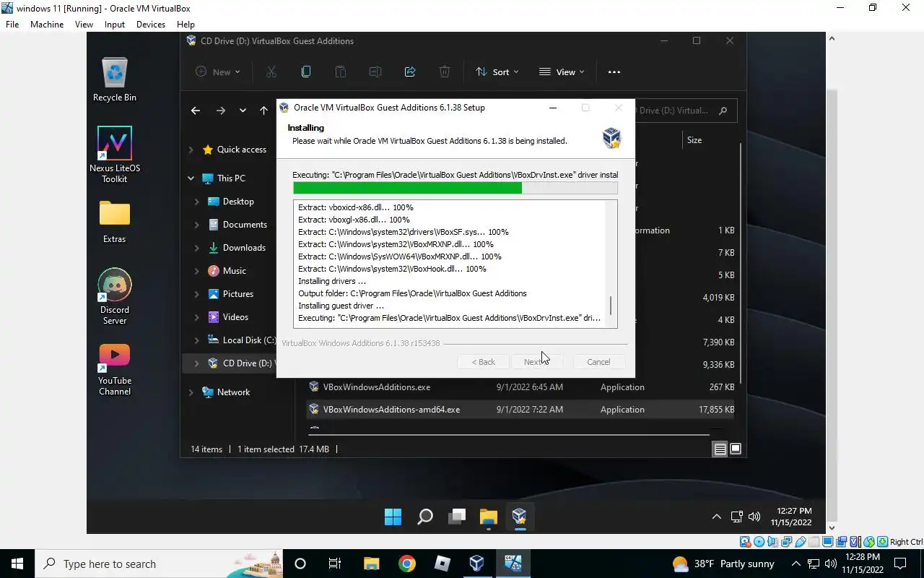Open the 38°F Partly sunny weather widget
This screenshot has width=924, height=578.
pyautogui.click(x=723, y=564)
